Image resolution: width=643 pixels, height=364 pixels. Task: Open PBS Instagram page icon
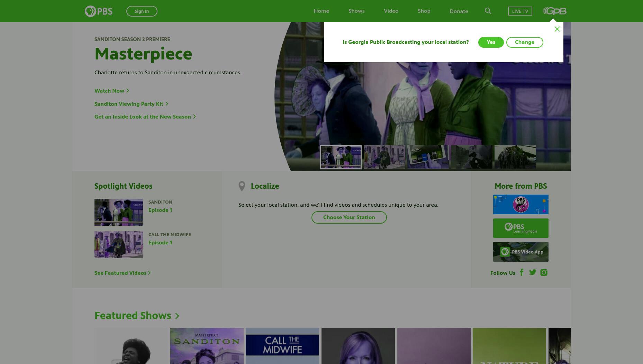[544, 272]
